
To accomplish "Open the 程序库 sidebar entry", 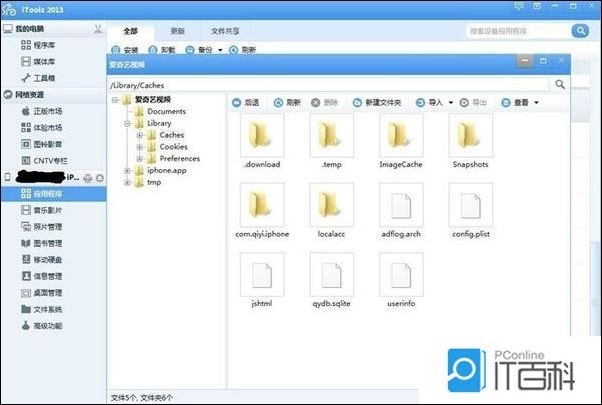I will pyautogui.click(x=38, y=45).
